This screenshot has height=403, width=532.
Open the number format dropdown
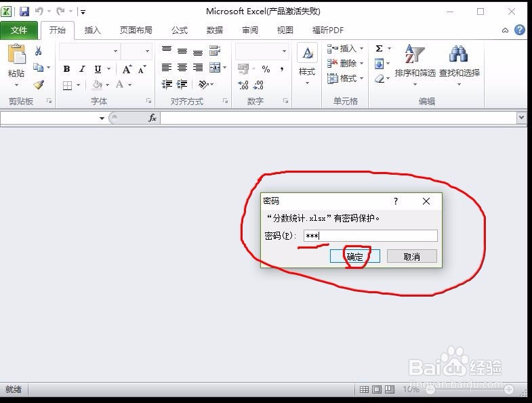[x=284, y=51]
